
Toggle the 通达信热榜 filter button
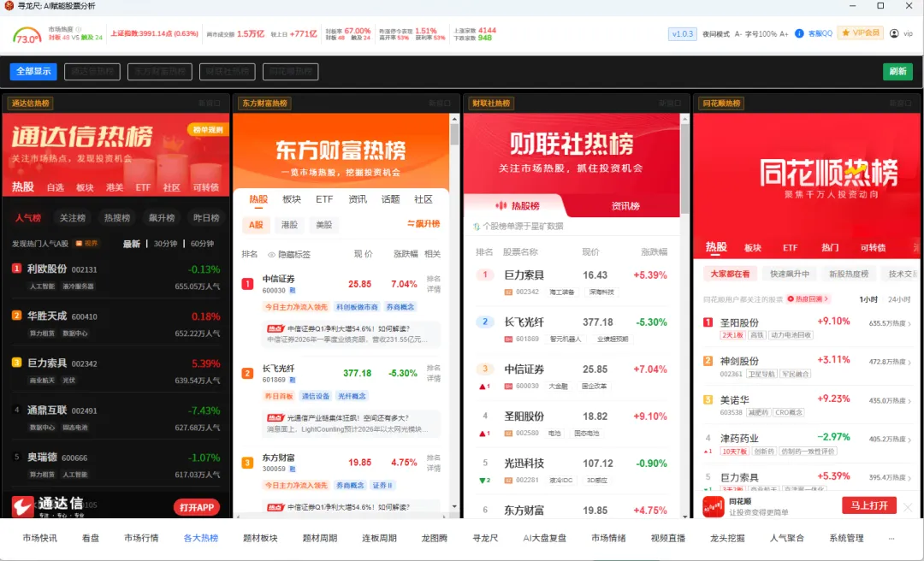tap(92, 72)
